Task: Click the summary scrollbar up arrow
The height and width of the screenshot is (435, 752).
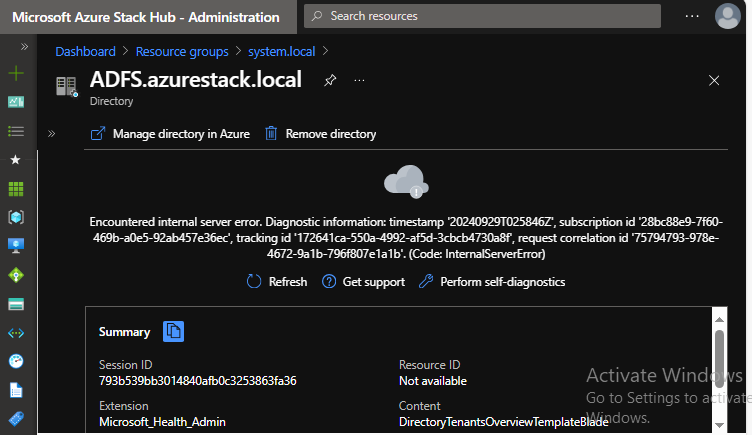Action: (719, 319)
